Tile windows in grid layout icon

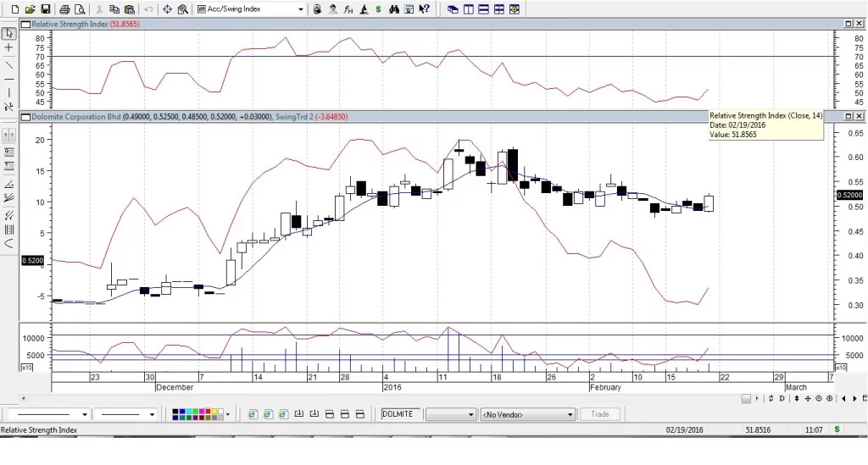(x=498, y=9)
